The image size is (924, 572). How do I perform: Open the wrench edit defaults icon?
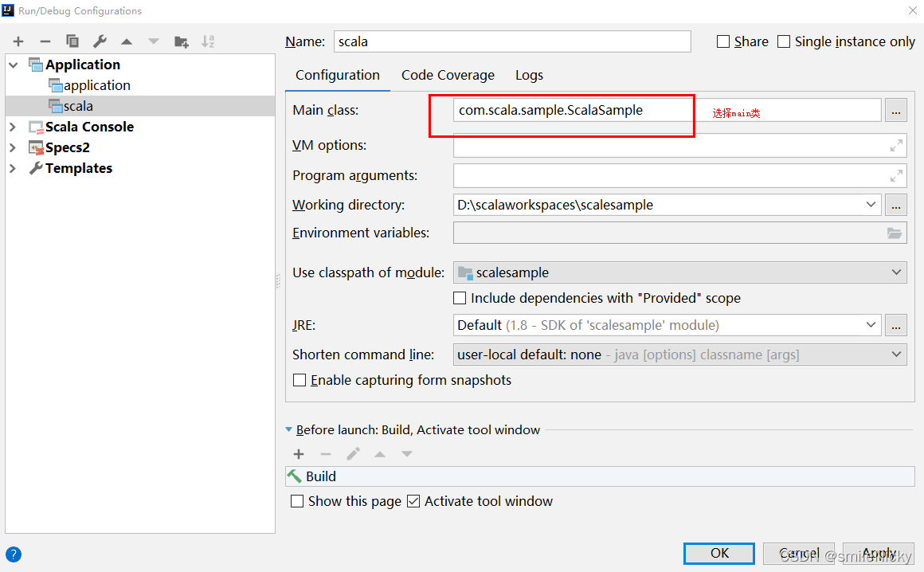click(100, 41)
